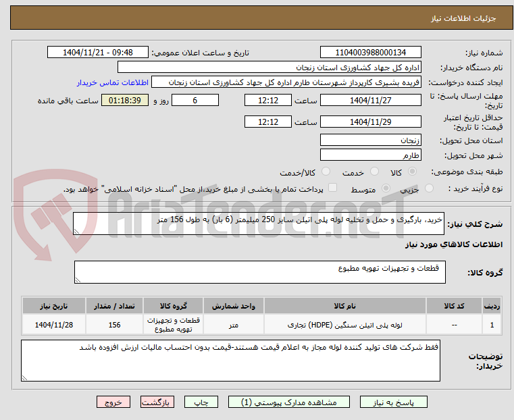Click the تاریخ نیاز column header
Viewport: 514px width, 420px height.
[54, 306]
